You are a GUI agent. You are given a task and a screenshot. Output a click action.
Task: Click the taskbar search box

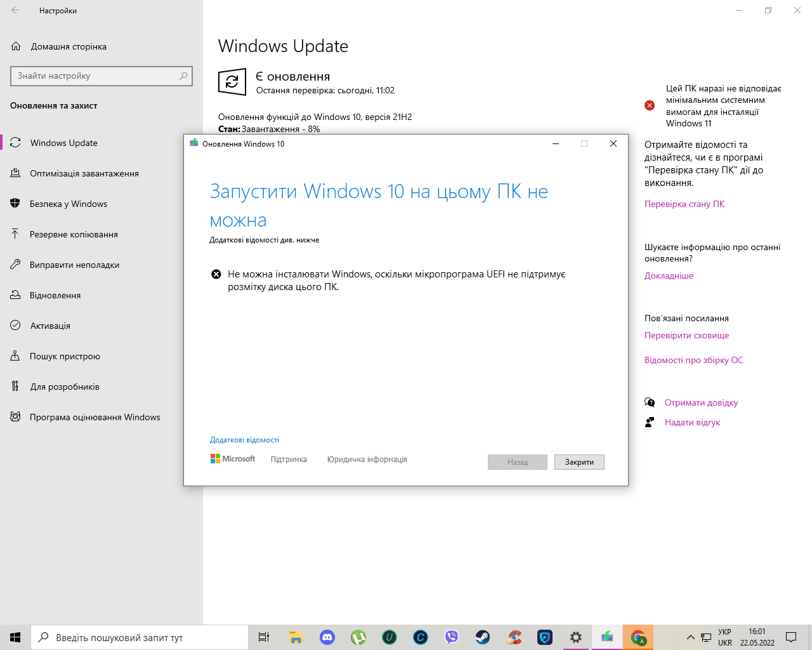coord(140,637)
